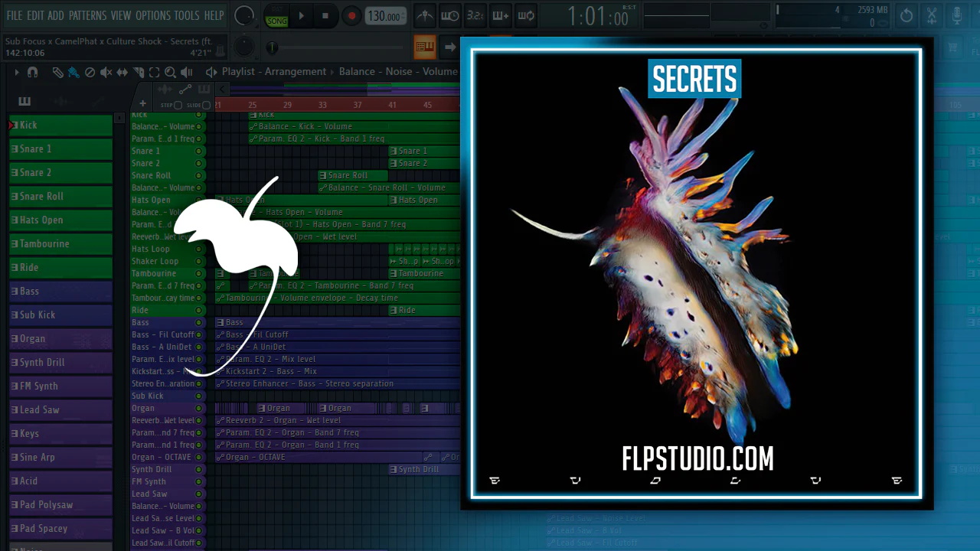This screenshot has width=980, height=551.
Task: Open the metronome button
Action: pyautogui.click(x=424, y=15)
